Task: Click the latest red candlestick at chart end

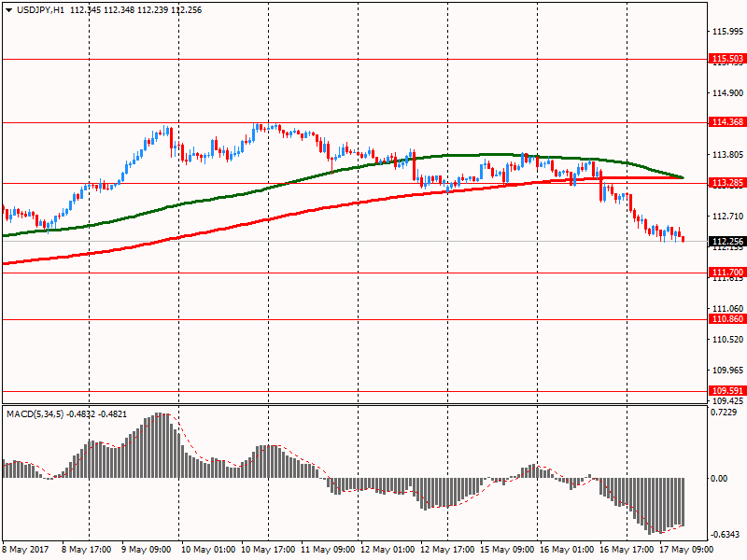Action: point(684,239)
